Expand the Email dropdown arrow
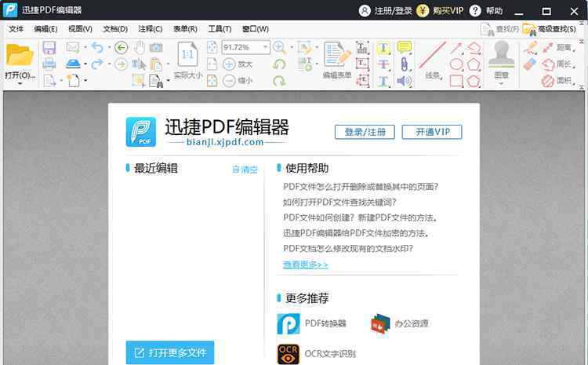Screen dimensions: 588x365 click(x=85, y=48)
